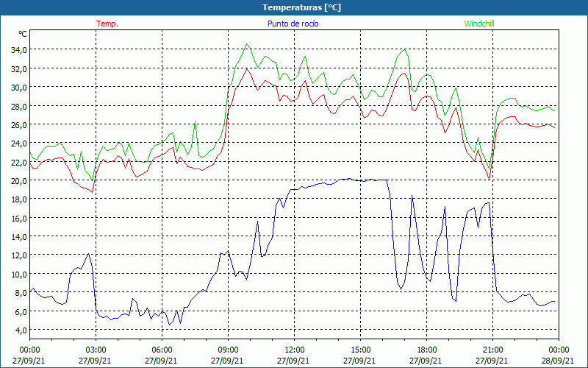Click the '15:00' time axis label
Viewport: 588px width, 368px height.
(361, 350)
